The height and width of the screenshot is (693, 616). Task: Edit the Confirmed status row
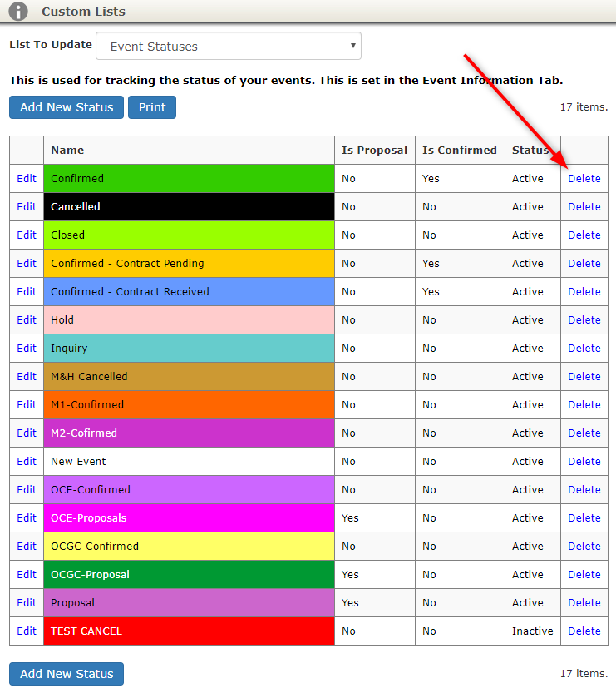27,179
